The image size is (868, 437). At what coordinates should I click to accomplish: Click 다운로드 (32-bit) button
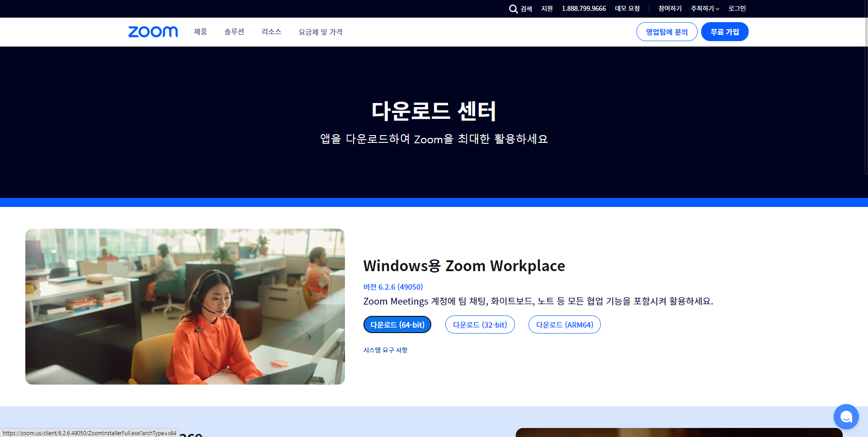pyautogui.click(x=480, y=324)
